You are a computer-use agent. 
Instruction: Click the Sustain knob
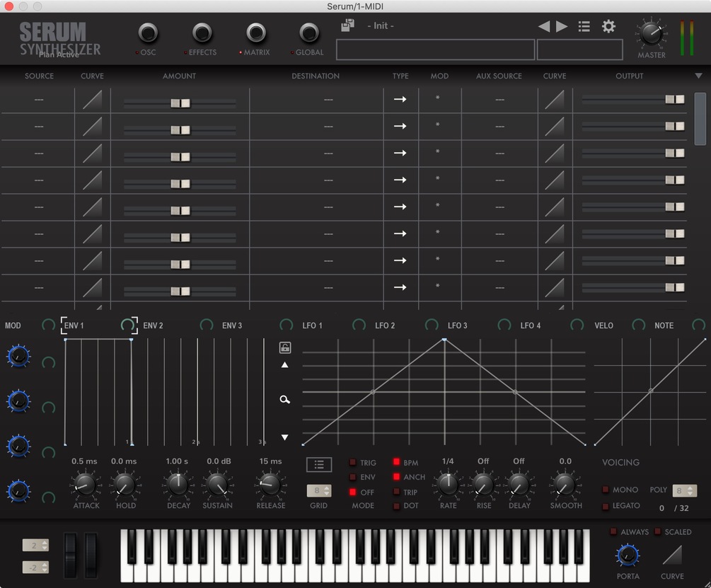tap(218, 485)
